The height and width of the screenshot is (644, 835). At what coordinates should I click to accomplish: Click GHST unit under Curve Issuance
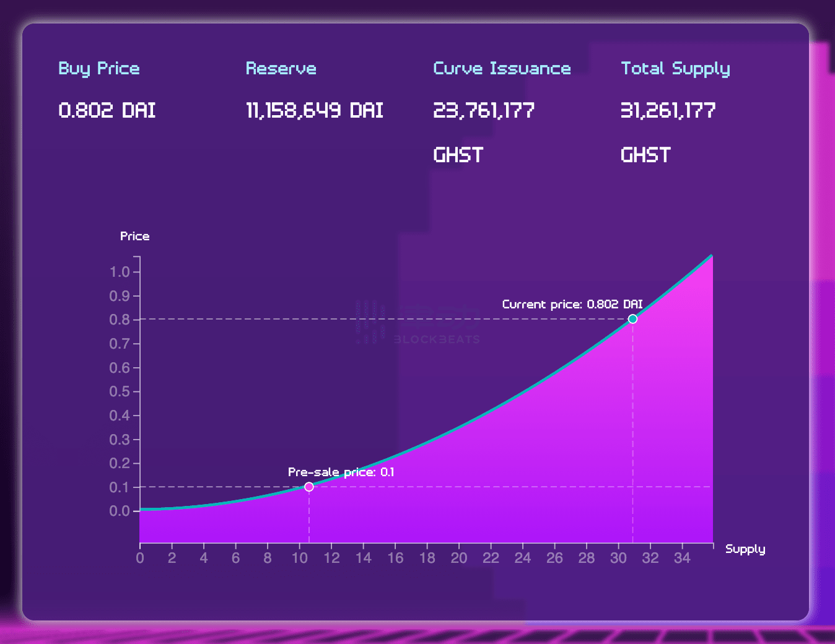[458, 155]
